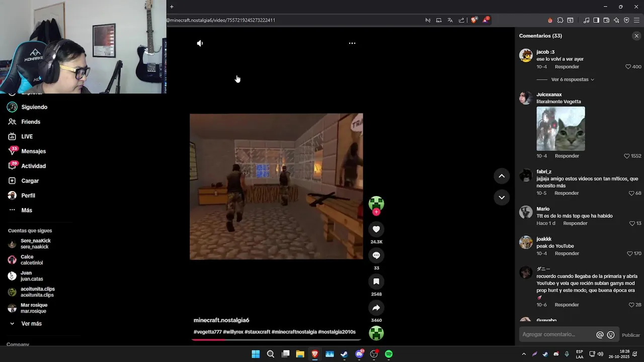Open Steam from the taskbar
Screen dimensions: 644x362
pos(344,354)
